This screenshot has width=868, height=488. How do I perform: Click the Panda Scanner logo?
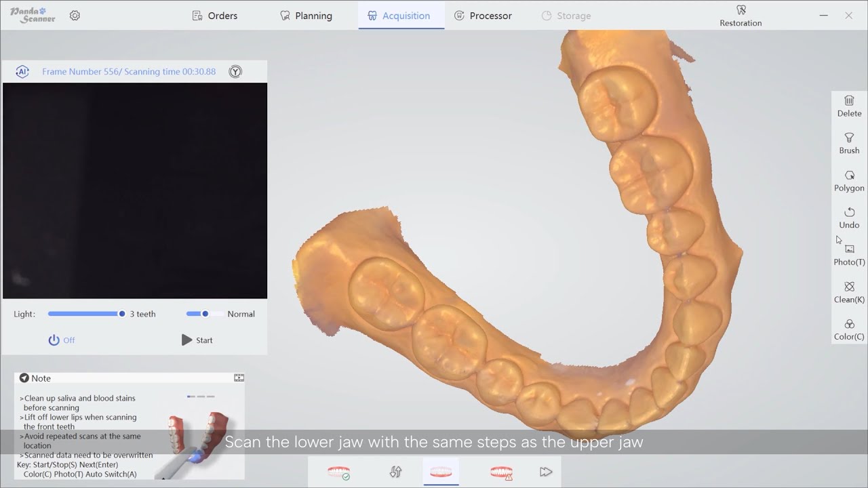tap(33, 16)
